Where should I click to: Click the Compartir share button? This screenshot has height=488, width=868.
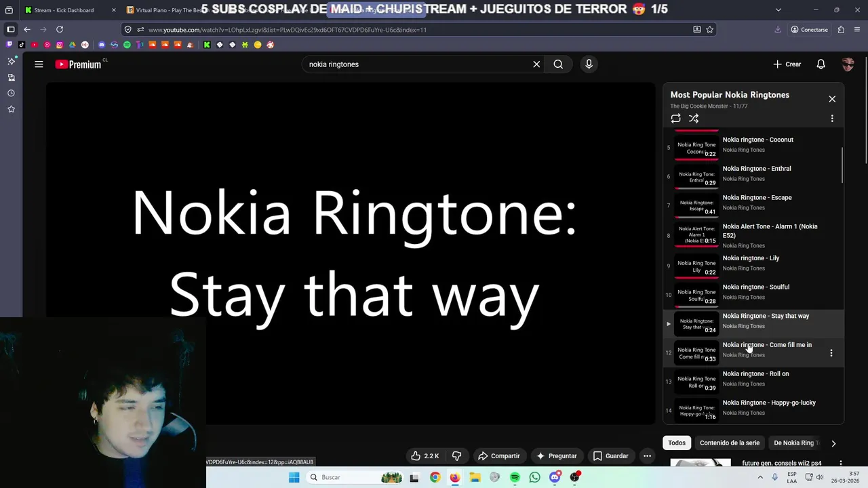pyautogui.click(x=499, y=456)
